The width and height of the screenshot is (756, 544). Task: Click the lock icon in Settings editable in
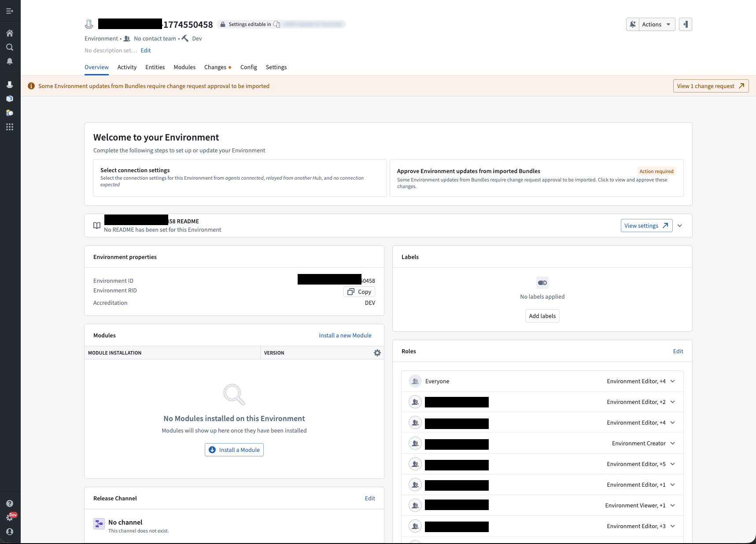(x=223, y=24)
